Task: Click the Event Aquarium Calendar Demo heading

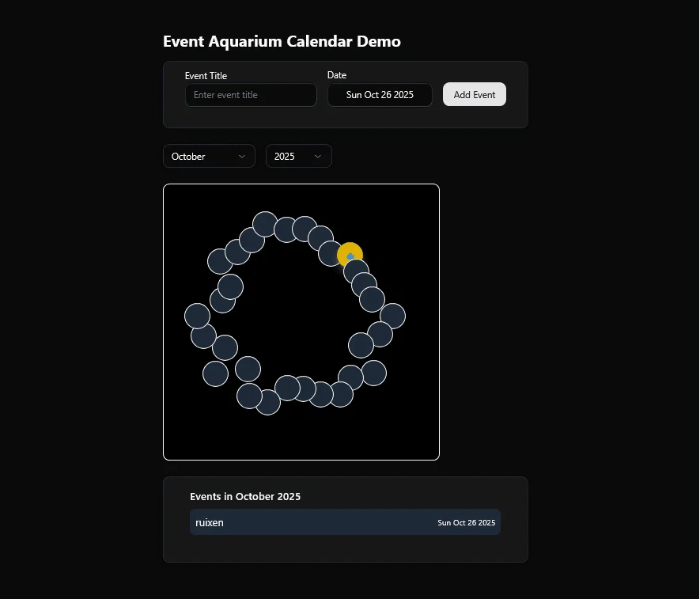Action: (282, 41)
